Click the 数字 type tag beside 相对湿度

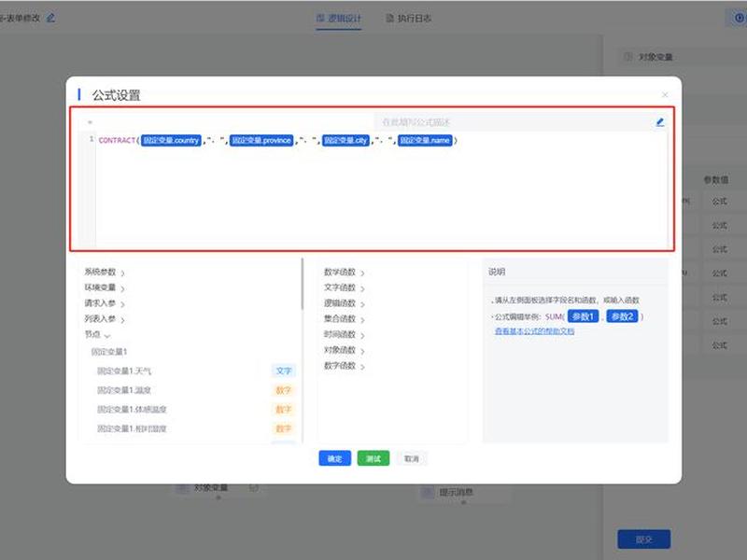pos(284,429)
